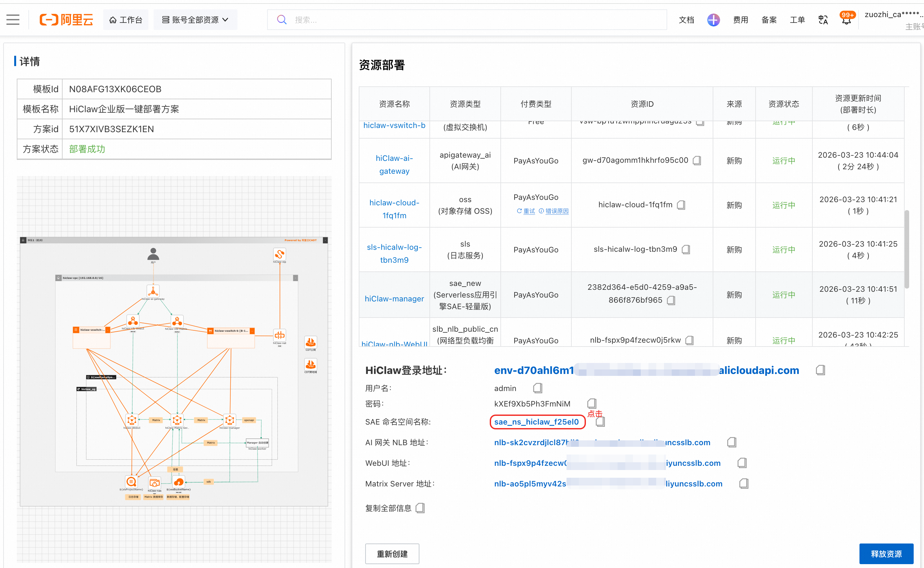924x568 pixels.
Task: Open the hiclaw-vswitch-b resource link
Action: [394, 125]
